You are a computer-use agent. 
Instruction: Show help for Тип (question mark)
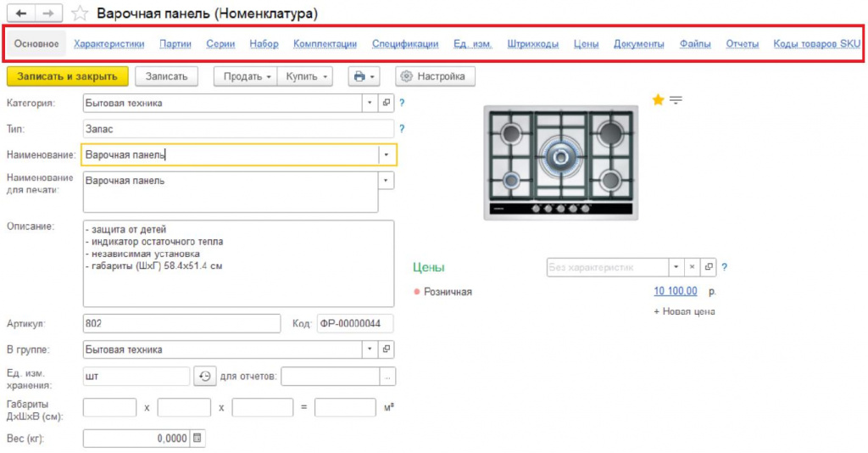tap(402, 128)
